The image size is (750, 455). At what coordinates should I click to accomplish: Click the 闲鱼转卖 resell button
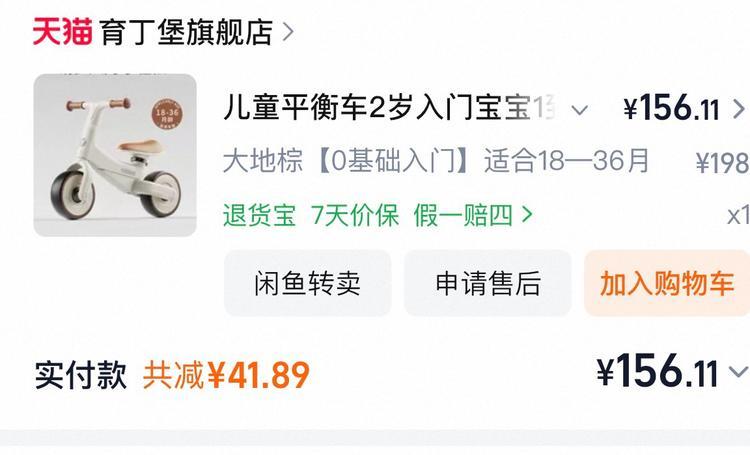(x=308, y=283)
